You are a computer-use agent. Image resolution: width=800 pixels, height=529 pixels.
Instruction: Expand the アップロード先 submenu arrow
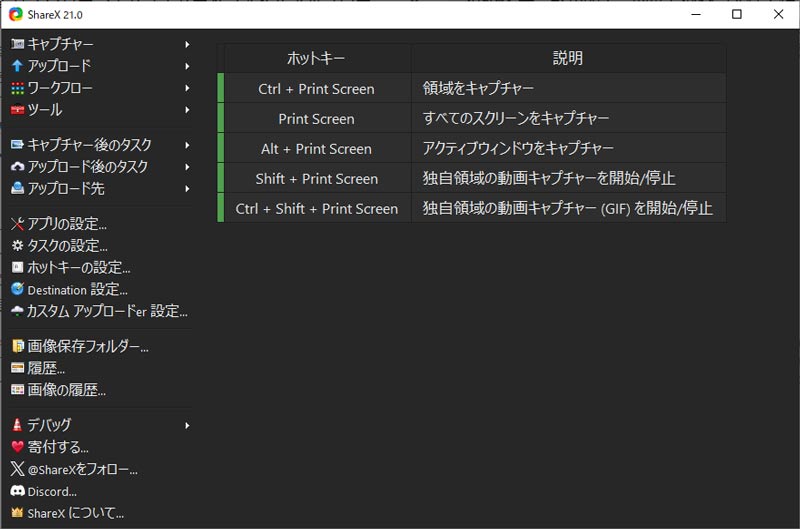(187, 189)
